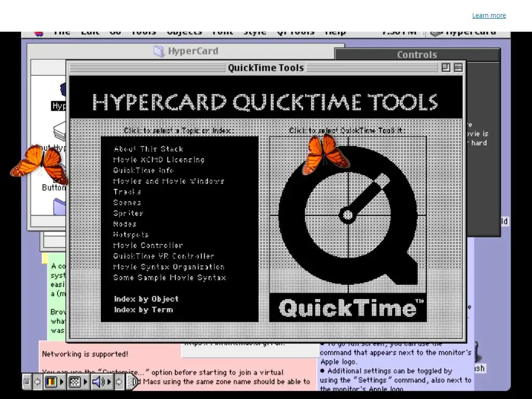Open Some Sample Movie Syntax topic
This screenshot has height=399, width=532.
pos(170,277)
